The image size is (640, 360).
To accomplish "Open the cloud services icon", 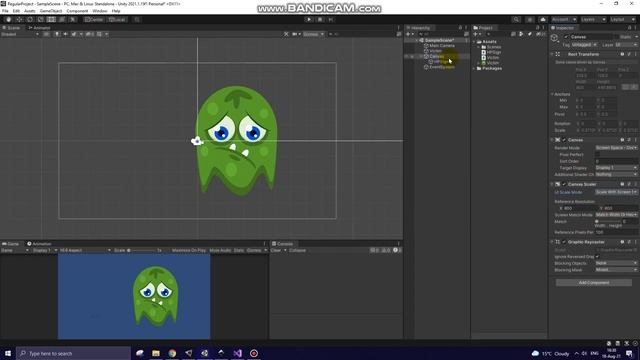I will tap(542, 20).
